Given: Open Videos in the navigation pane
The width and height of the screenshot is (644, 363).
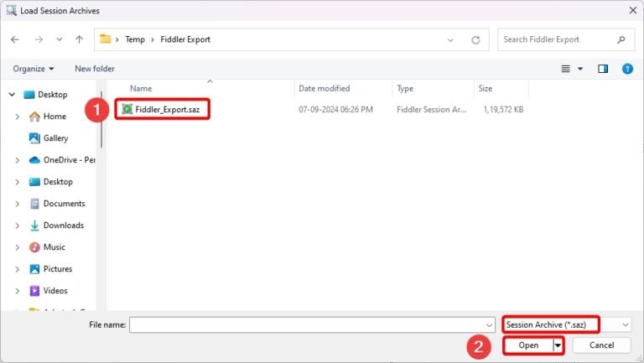Looking at the screenshot, I should point(55,290).
